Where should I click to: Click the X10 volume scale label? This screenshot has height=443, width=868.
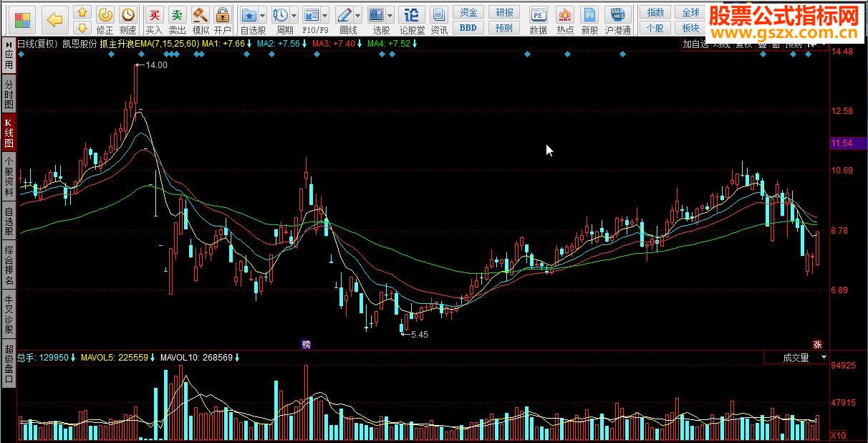[838, 435]
